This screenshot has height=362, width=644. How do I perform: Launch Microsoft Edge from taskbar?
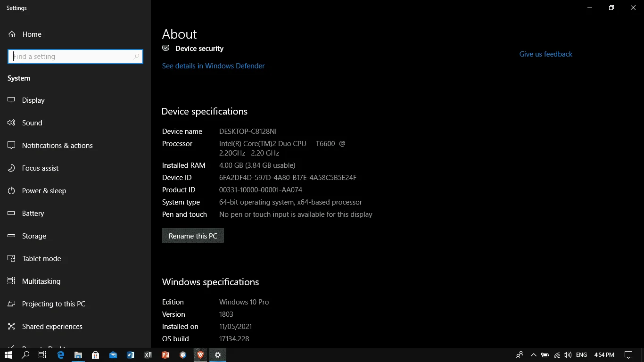tap(61, 355)
